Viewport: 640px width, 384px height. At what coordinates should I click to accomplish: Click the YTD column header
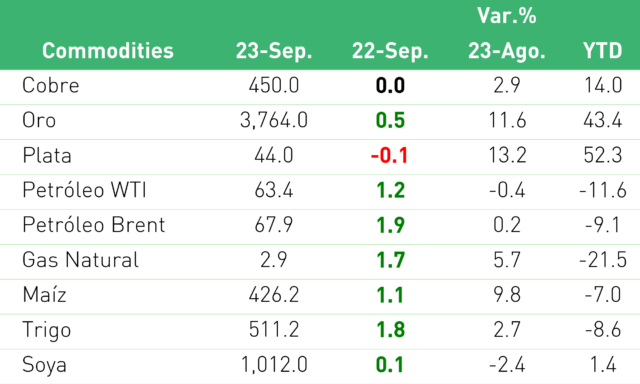pyautogui.click(x=602, y=51)
